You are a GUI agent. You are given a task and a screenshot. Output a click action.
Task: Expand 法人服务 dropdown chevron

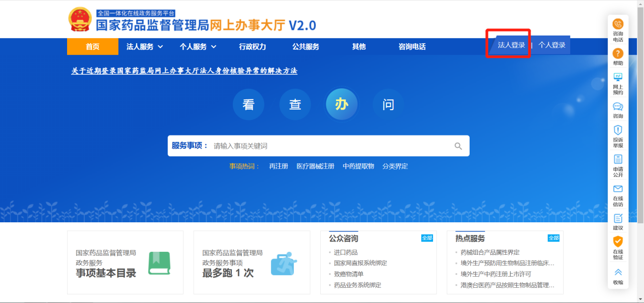click(x=161, y=47)
